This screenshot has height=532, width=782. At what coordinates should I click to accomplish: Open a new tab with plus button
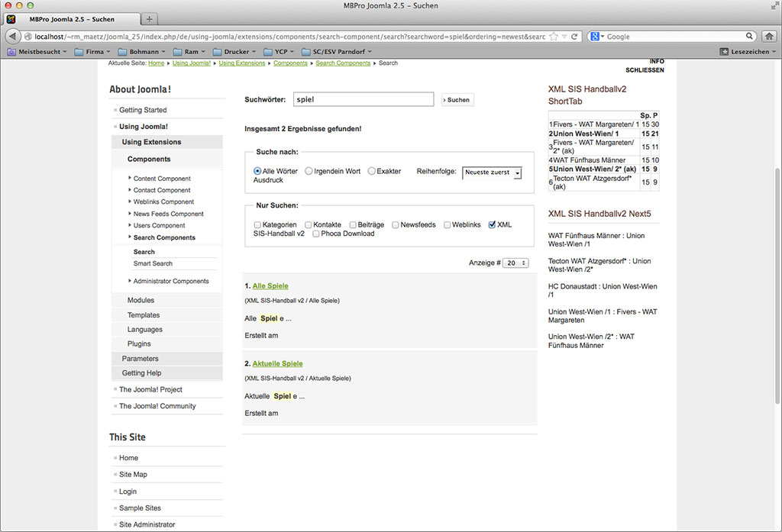coord(149,19)
